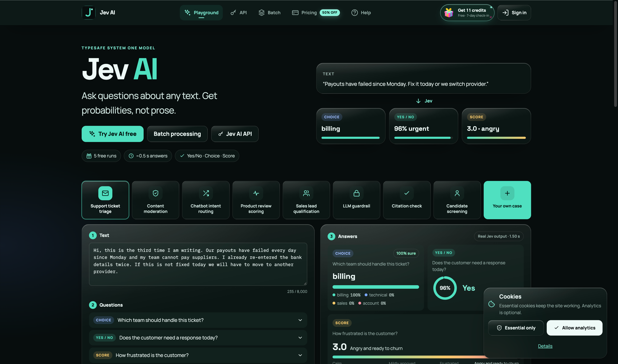The width and height of the screenshot is (618, 364).
Task: Select the Sales lead qualification case
Action: tap(306, 200)
